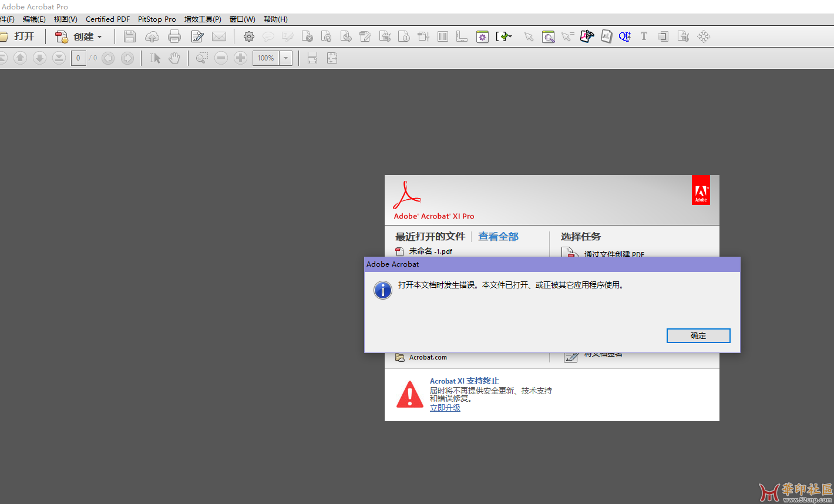Click the delete page icon
This screenshot has width=834, height=504.
click(x=307, y=36)
